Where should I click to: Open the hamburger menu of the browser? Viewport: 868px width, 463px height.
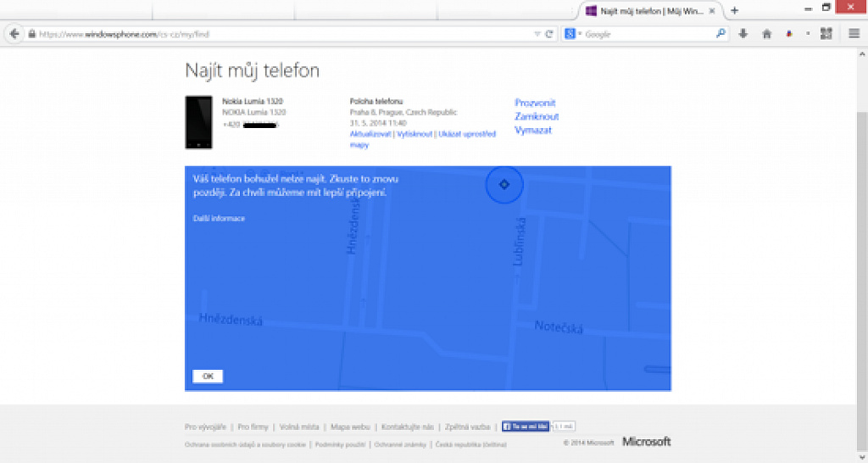pyautogui.click(x=854, y=34)
